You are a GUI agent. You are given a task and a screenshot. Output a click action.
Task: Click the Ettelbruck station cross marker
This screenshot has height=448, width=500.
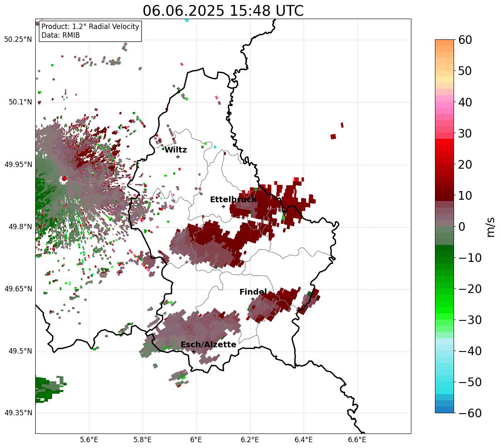[x=223, y=206]
